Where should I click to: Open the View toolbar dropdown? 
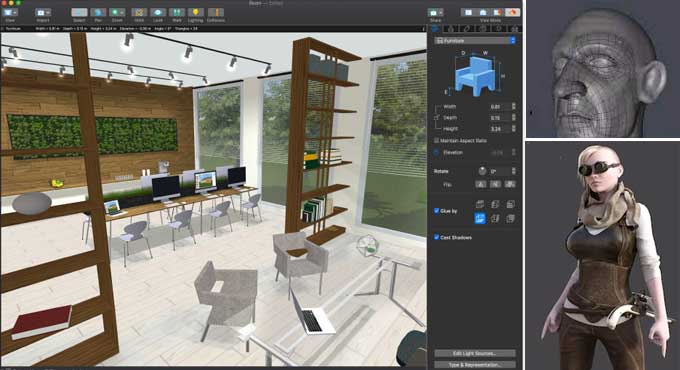click(x=10, y=13)
